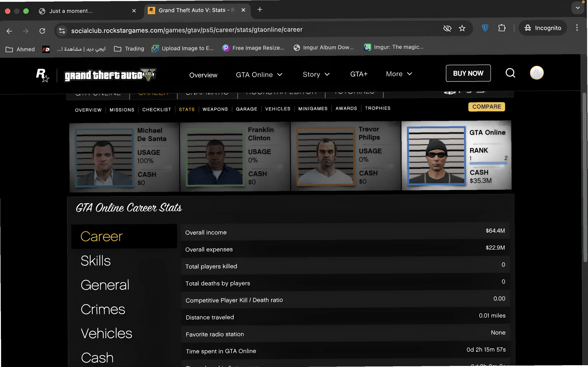Expand the Story dropdown menu
Viewport: 588px width, 367px height.
pyautogui.click(x=316, y=74)
